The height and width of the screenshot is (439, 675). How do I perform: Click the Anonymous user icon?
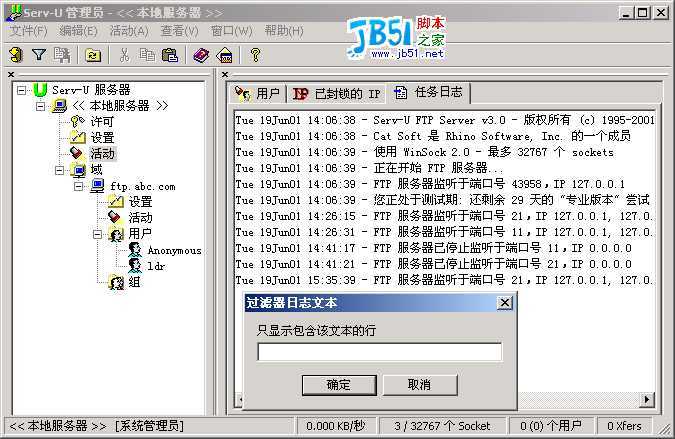135,250
